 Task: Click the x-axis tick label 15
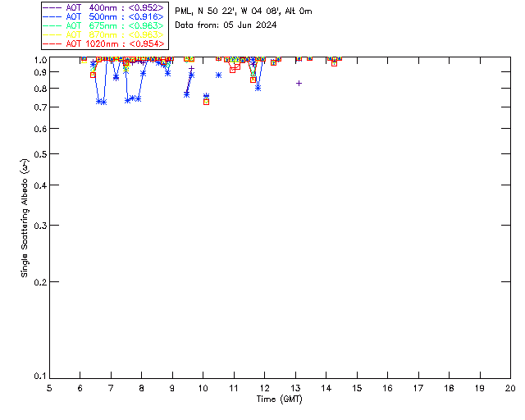(x=357, y=388)
